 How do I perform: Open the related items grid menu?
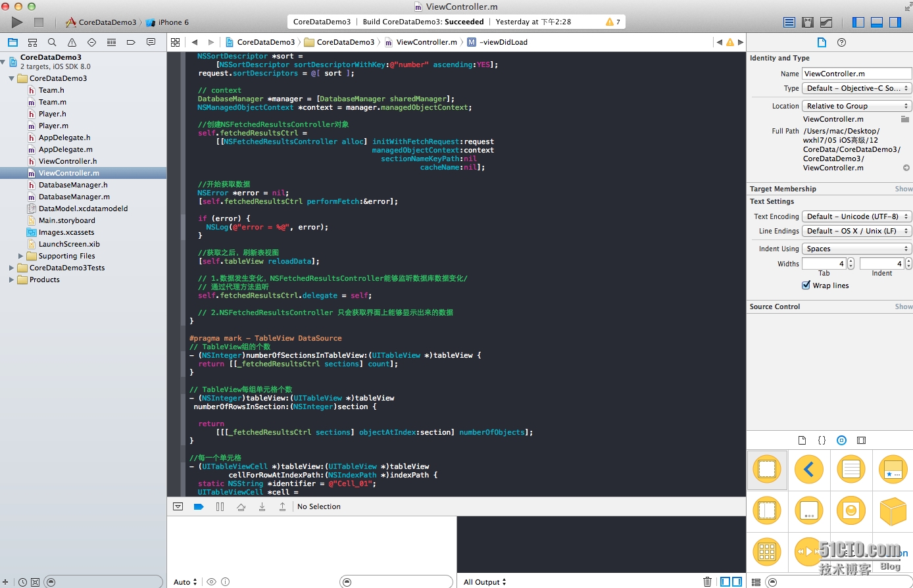click(175, 42)
